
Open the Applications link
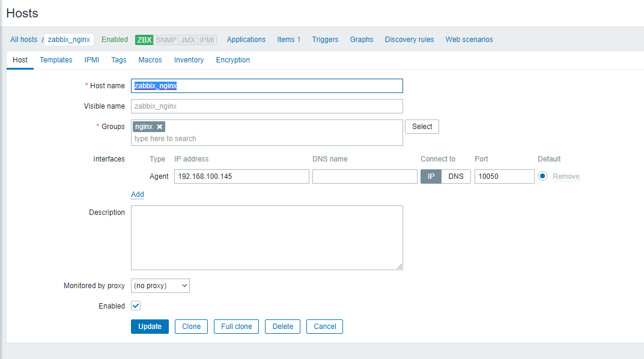[246, 40]
